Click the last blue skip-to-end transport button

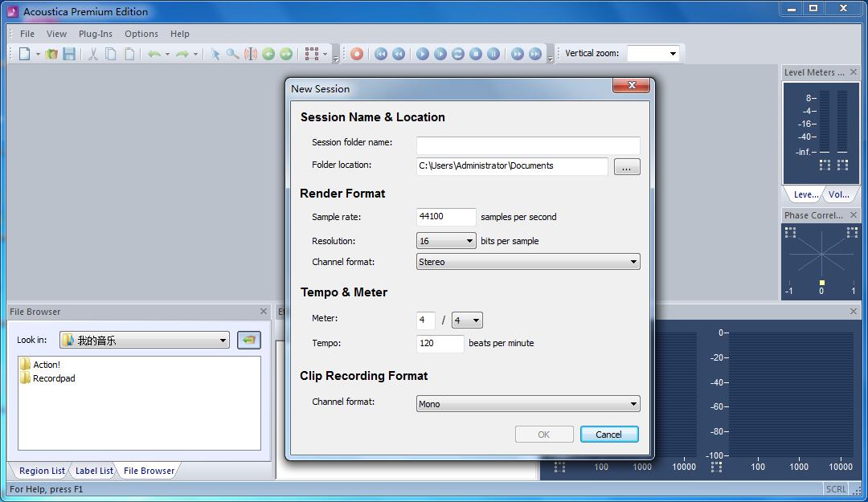(534, 54)
